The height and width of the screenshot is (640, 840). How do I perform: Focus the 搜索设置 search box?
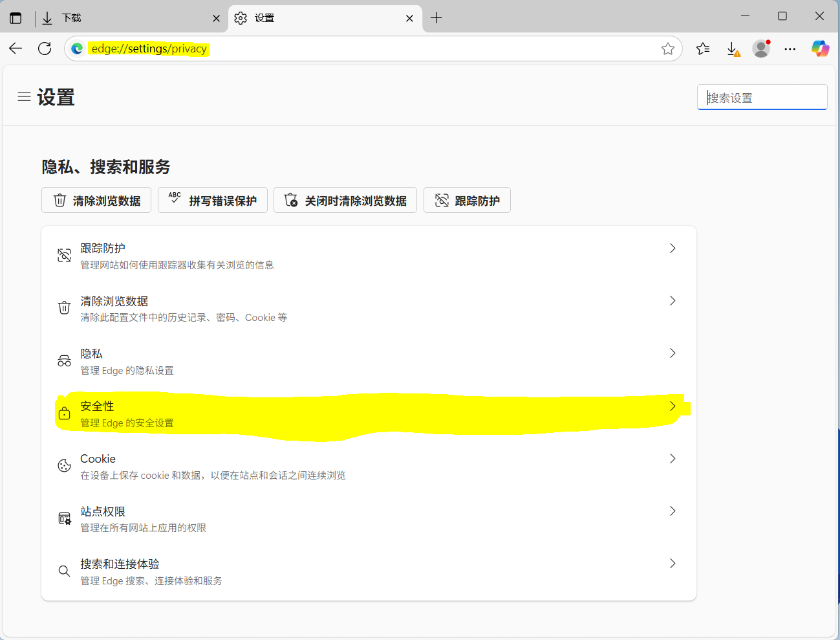point(762,98)
